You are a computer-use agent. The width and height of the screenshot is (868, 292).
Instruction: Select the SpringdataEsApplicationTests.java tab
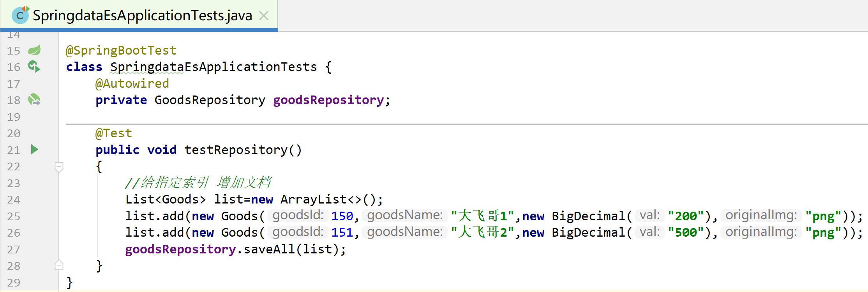139,16
